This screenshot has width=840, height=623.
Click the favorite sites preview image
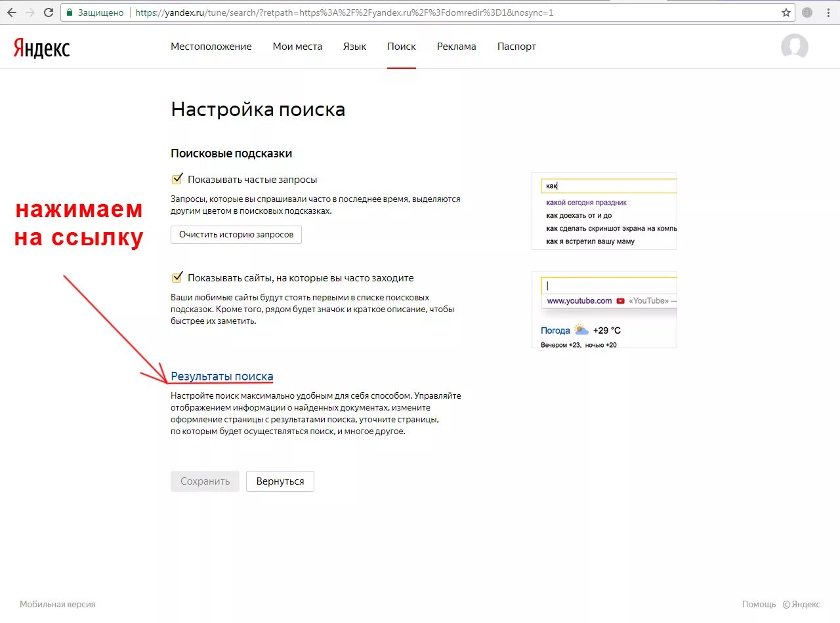coord(604,310)
